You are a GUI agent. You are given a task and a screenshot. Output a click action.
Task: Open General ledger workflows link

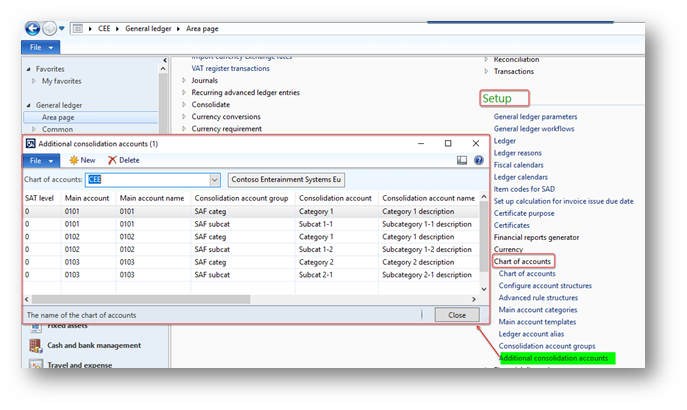[x=534, y=129]
